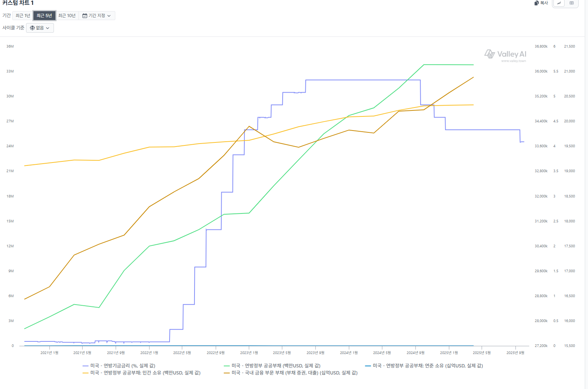Click the 36,800k right axis value

[541, 46]
